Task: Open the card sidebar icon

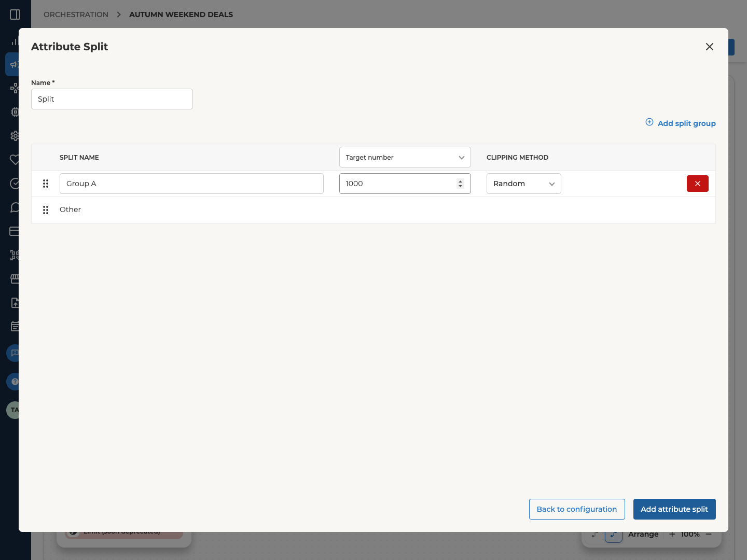Action: (14, 231)
